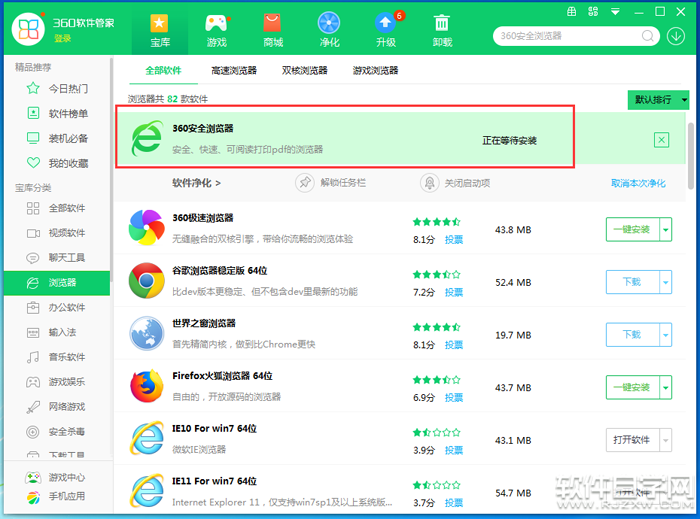Select 音乐软件 category
Viewport: 700px width, 519px height.
pyautogui.click(x=57, y=357)
